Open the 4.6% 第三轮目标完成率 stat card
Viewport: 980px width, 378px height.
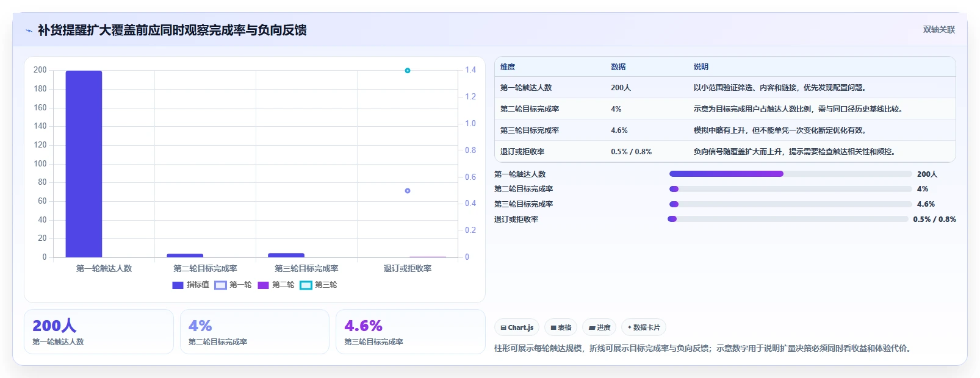pyautogui.click(x=411, y=332)
